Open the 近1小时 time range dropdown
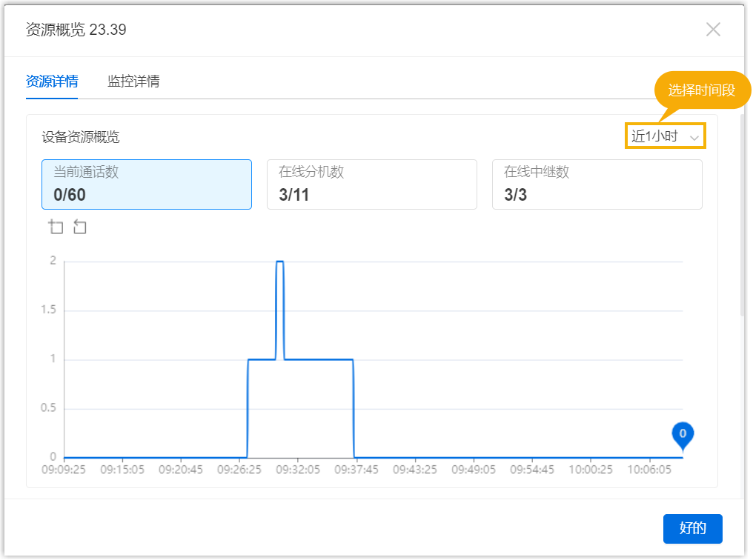Image resolution: width=753 pixels, height=560 pixels. coord(656,136)
